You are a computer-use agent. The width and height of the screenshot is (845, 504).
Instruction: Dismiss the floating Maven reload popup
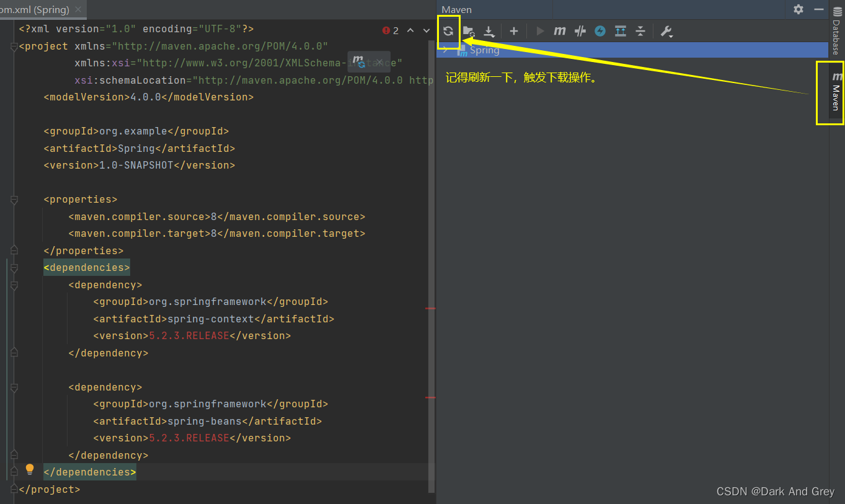point(380,62)
